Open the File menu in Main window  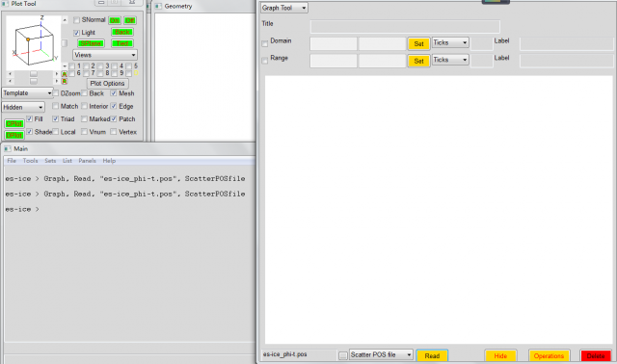[12, 161]
